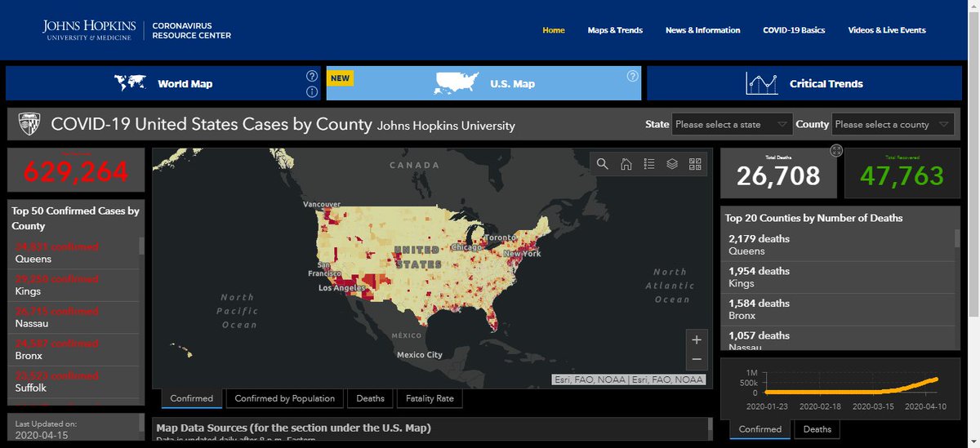The height and width of the screenshot is (448, 980).
Task: Expand the Total Deaths panel to fullscreen
Action: click(x=836, y=150)
